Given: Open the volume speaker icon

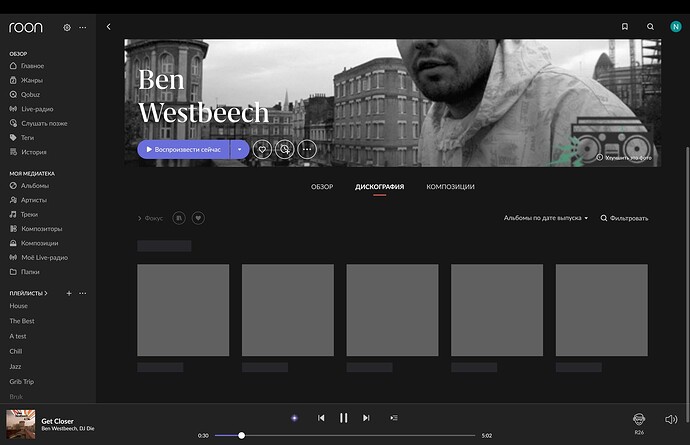Looking at the screenshot, I should 671,419.
